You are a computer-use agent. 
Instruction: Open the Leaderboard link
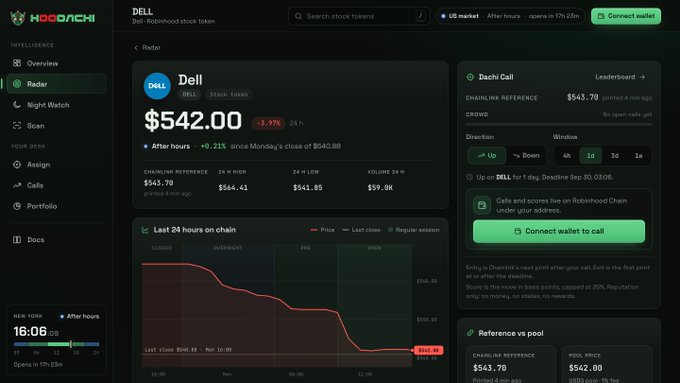click(620, 77)
